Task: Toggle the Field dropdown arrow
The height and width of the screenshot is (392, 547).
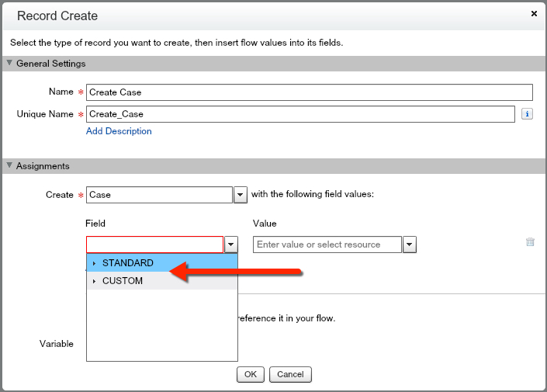Action: 230,245
